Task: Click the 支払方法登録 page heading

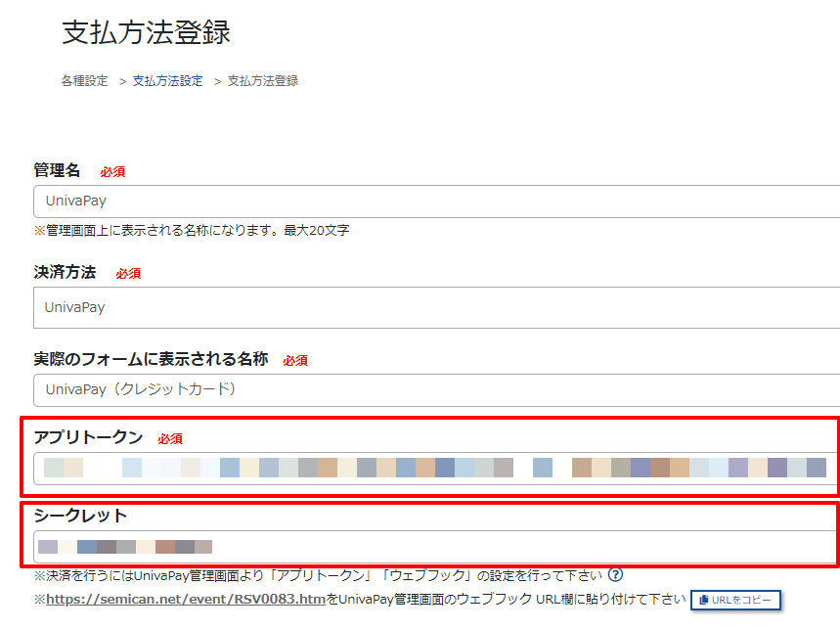Action: coord(147,32)
